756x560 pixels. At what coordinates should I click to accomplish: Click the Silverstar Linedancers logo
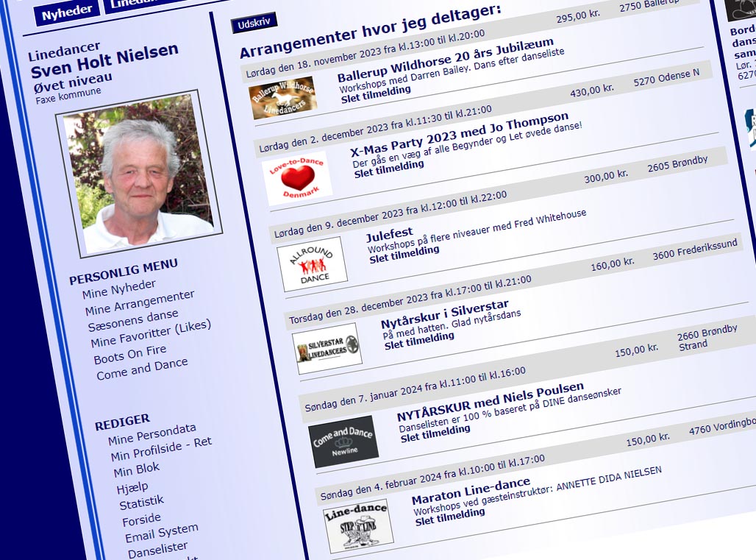tap(327, 348)
